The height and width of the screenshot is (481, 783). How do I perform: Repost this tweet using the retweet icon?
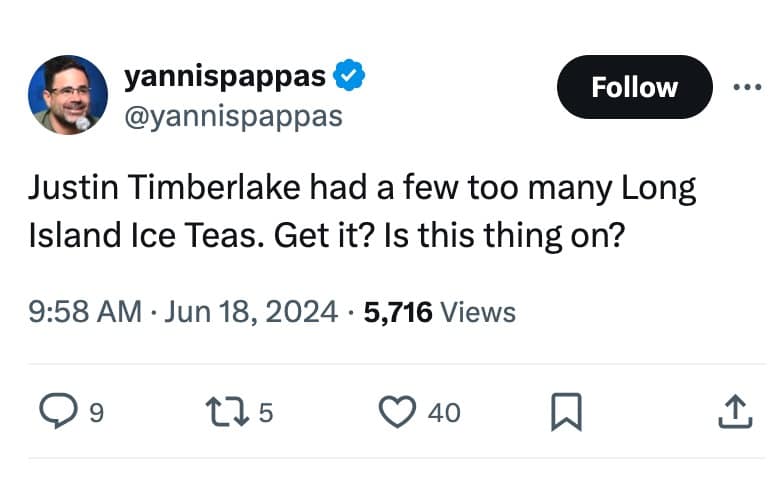221,411
